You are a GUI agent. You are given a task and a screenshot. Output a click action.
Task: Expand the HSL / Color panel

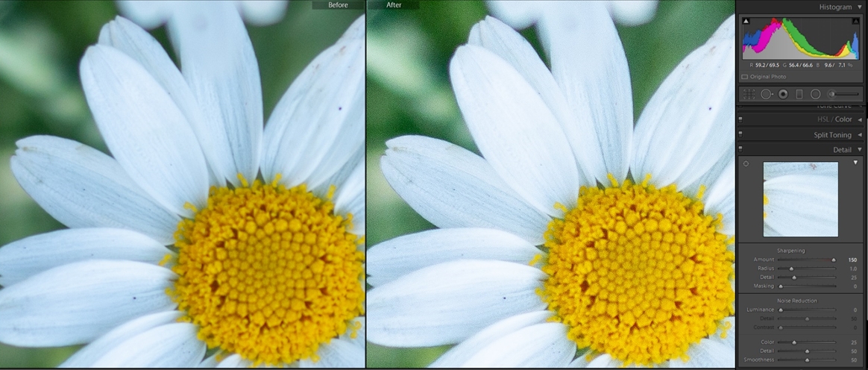(860, 119)
